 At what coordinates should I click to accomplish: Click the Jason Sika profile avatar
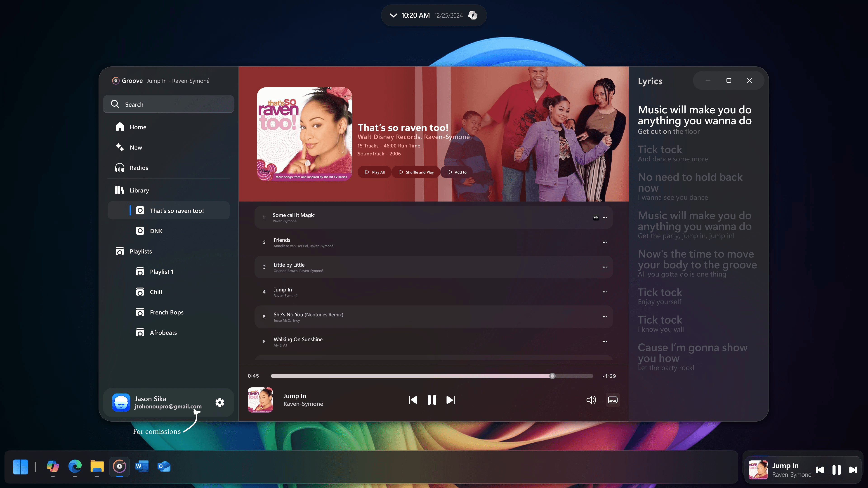pos(121,402)
